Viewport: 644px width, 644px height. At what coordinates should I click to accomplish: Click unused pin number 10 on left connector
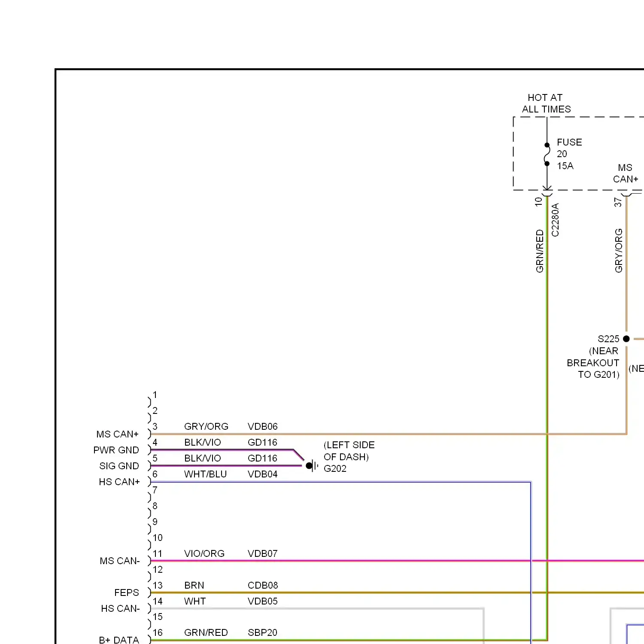click(x=158, y=538)
